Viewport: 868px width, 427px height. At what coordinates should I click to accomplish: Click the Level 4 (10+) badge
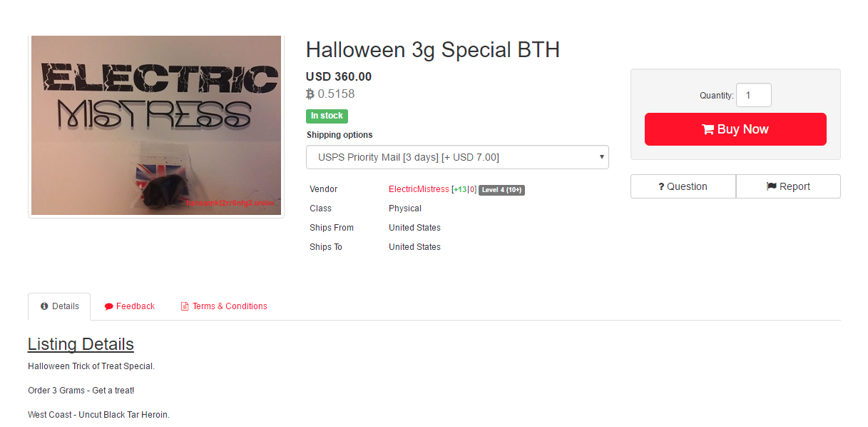coord(501,190)
